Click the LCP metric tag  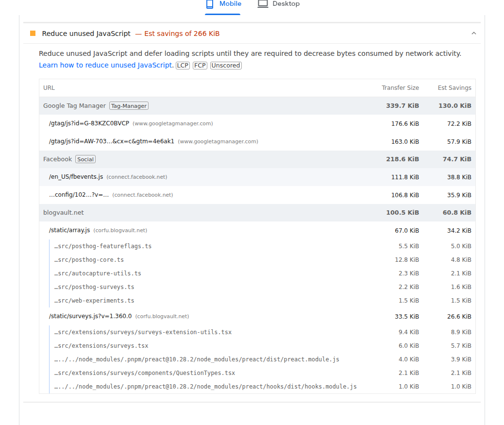tap(183, 65)
